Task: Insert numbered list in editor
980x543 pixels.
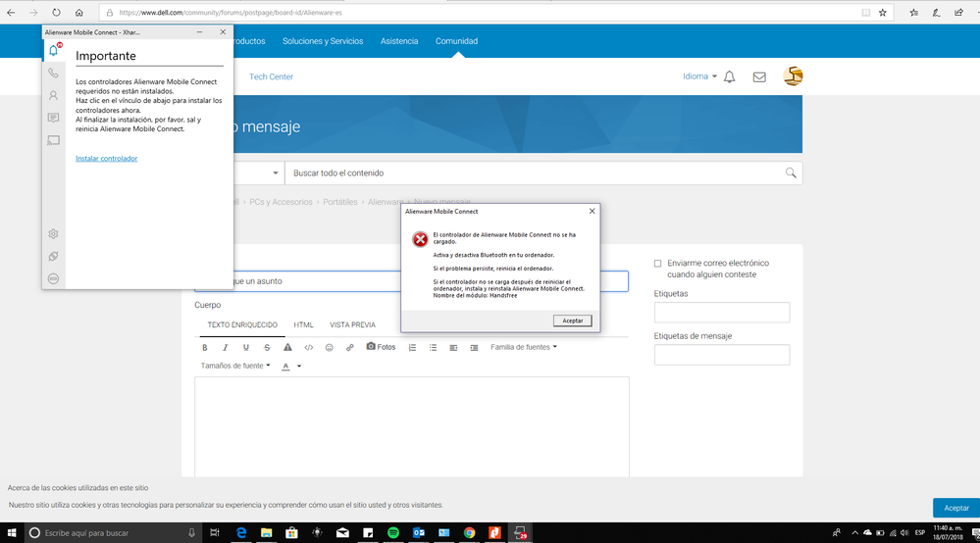Action: coord(412,348)
